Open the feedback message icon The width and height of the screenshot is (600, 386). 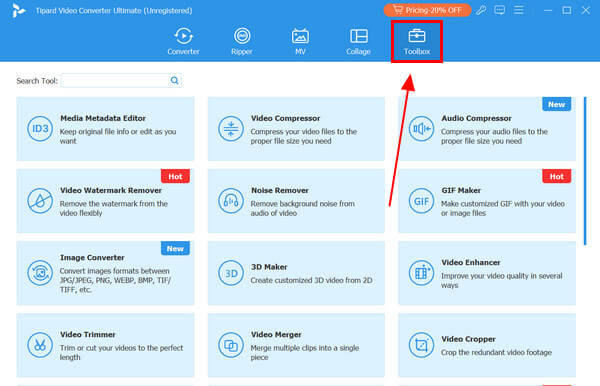pos(499,10)
